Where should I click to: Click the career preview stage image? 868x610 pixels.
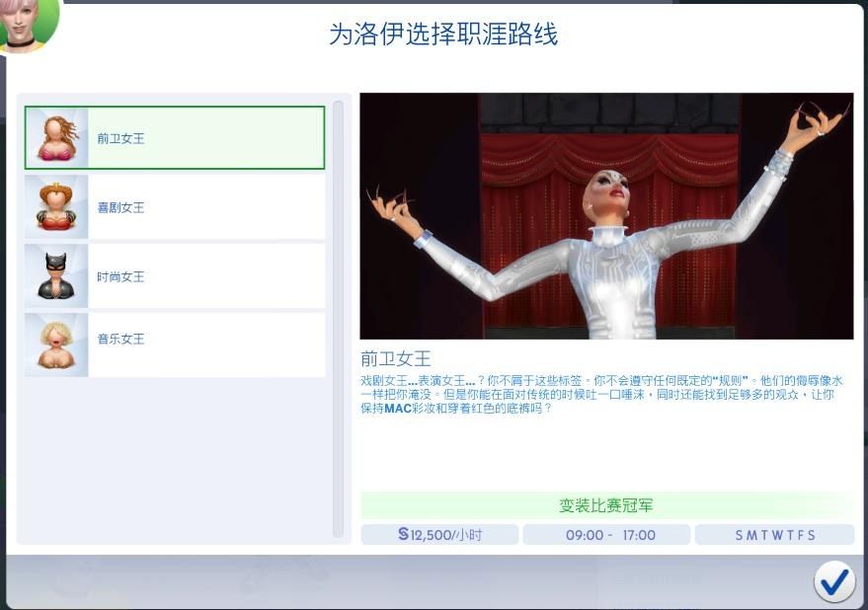[x=606, y=216]
